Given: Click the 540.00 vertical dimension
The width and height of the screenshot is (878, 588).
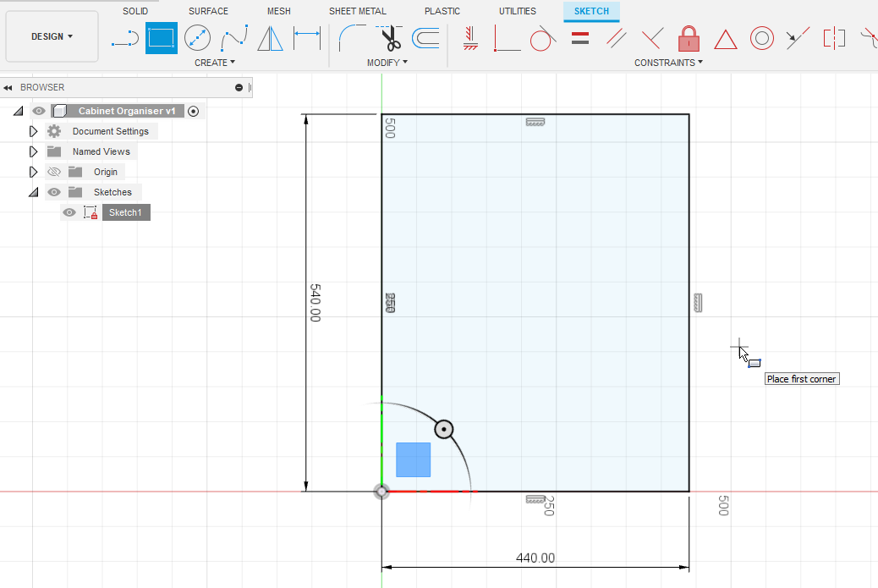Looking at the screenshot, I should pos(316,302).
